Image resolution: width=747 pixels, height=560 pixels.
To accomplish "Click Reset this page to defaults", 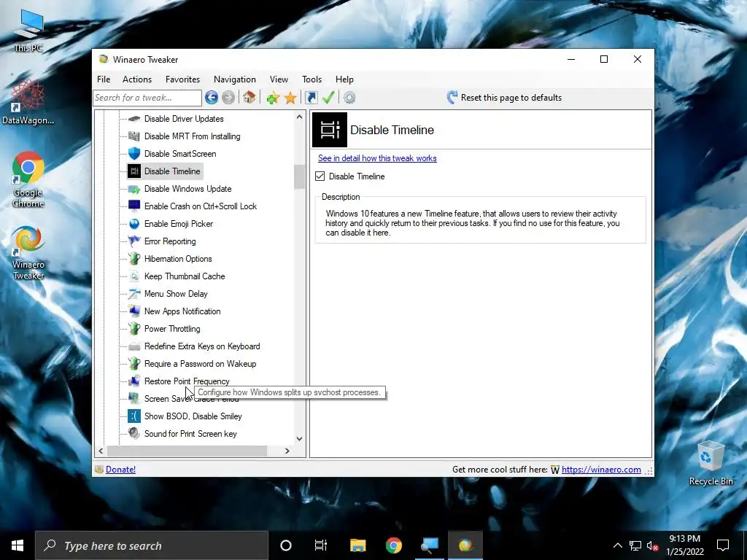I will click(x=504, y=98).
